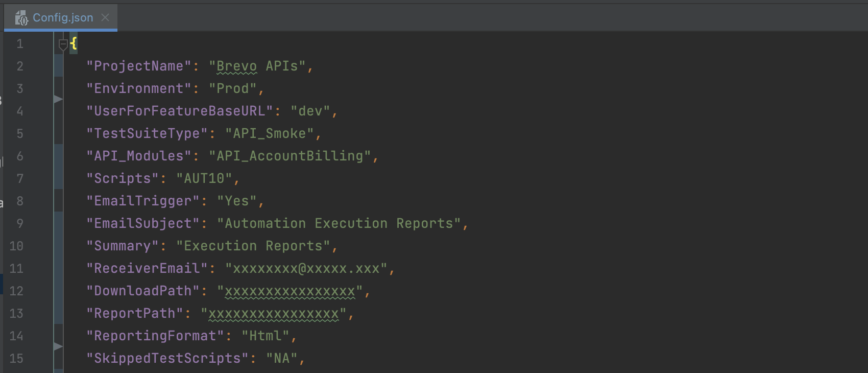The height and width of the screenshot is (373, 868).
Task: Click "Automation Execution Reports" subject value
Action: pyautogui.click(x=339, y=224)
